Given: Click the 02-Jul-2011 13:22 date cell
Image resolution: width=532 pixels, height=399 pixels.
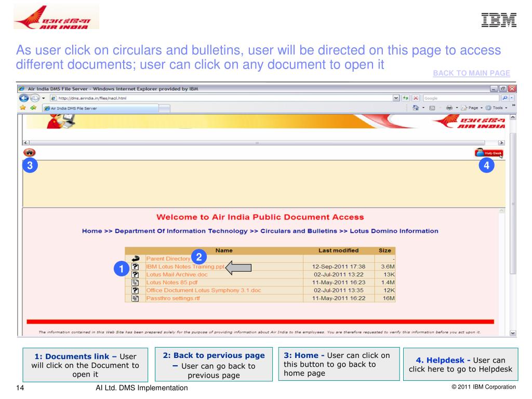Looking at the screenshot, I should point(339,274).
